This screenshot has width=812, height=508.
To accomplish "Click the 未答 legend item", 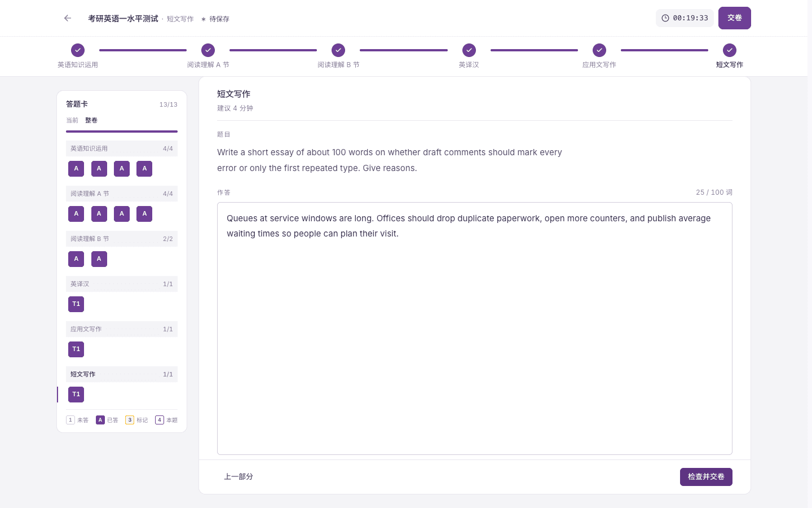I will tap(77, 420).
